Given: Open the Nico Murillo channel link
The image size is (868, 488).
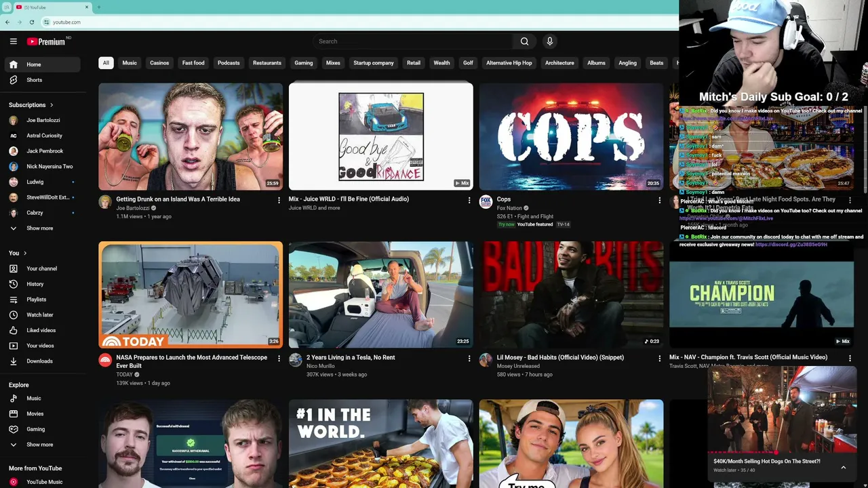Looking at the screenshot, I should pos(321,366).
